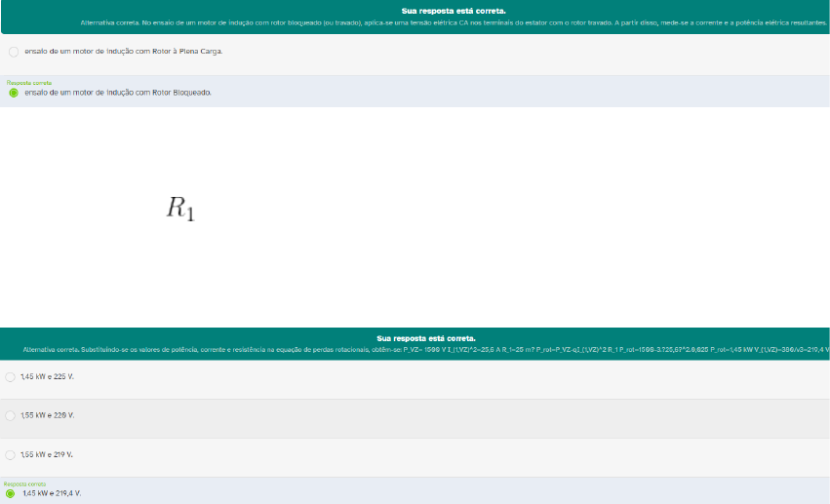Click the '1,55 kW e 219 V.' answer text

(48, 454)
